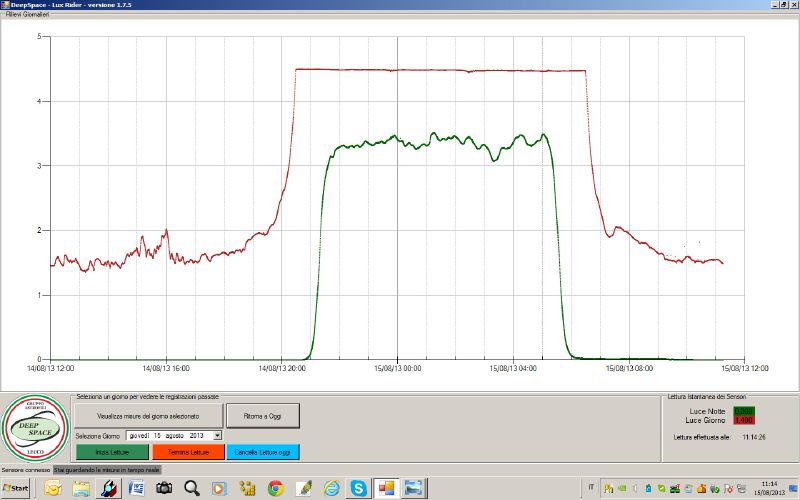This screenshot has width=800, height=500.
Task: Open the file explorer folder icon in taskbar
Action: coord(81,488)
